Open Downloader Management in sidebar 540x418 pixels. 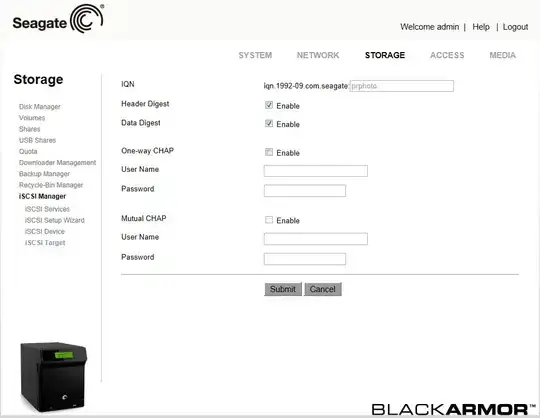tap(57, 163)
